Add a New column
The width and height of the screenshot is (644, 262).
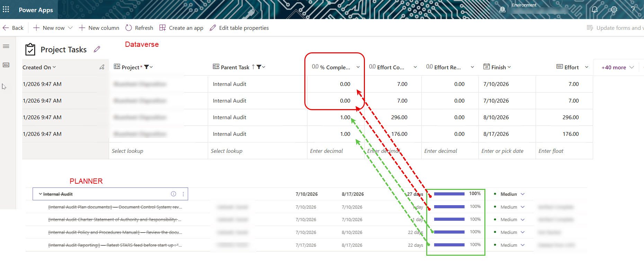(x=99, y=28)
